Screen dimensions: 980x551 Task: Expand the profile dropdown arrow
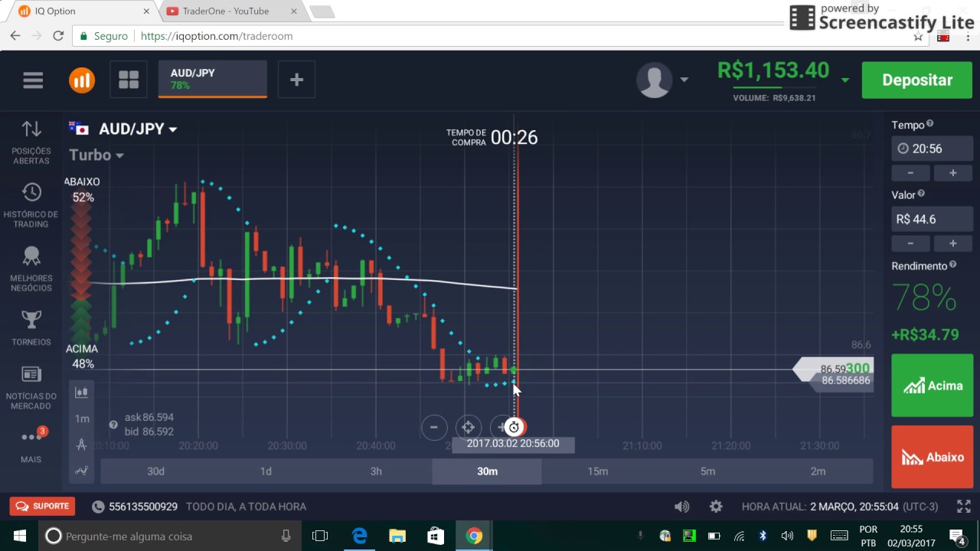pyautogui.click(x=684, y=80)
